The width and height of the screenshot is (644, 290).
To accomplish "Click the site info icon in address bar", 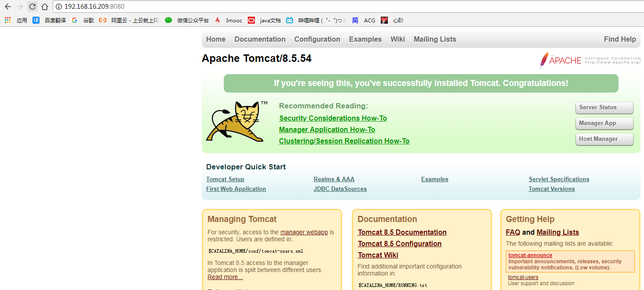I will 58,7.
